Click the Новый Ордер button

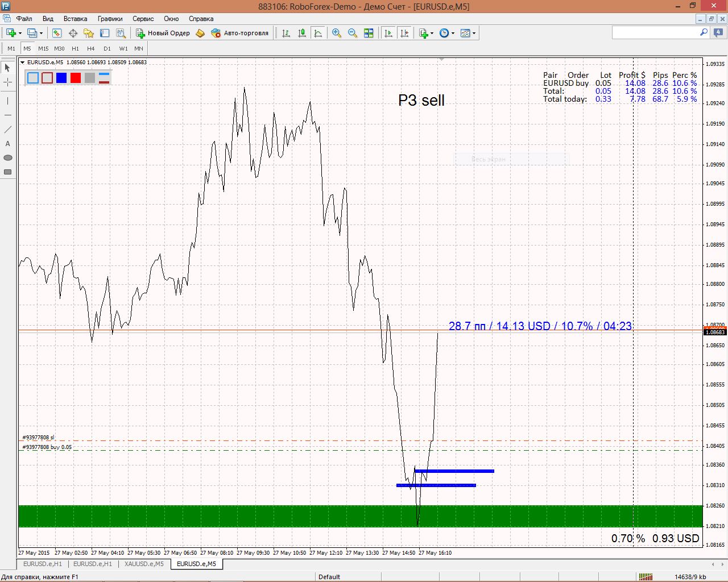(163, 34)
